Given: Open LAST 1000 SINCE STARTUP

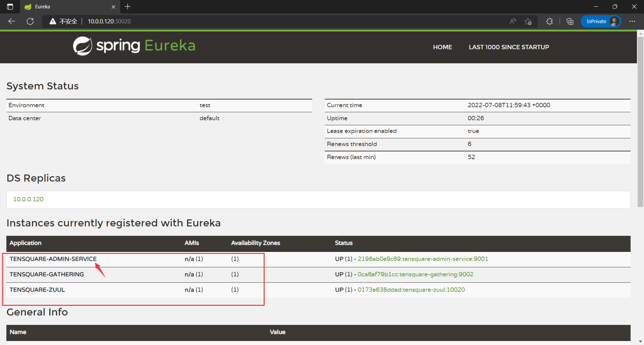Looking at the screenshot, I should point(509,47).
